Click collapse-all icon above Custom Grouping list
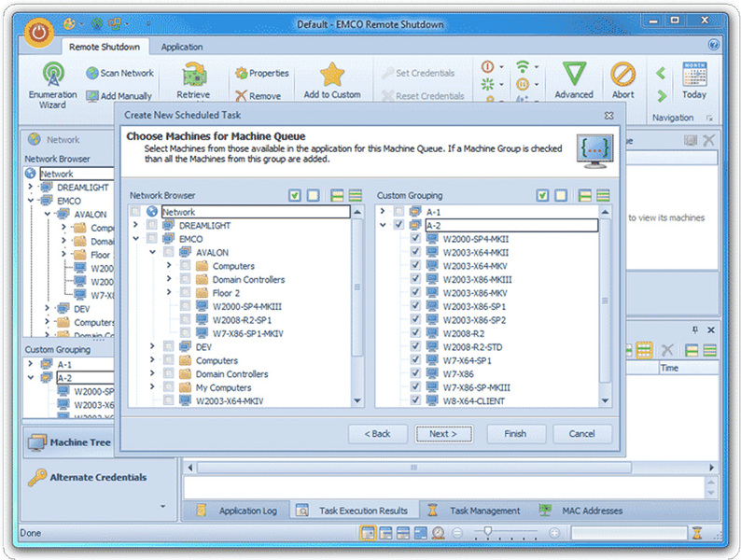This screenshot has width=741, height=560. tap(603, 195)
